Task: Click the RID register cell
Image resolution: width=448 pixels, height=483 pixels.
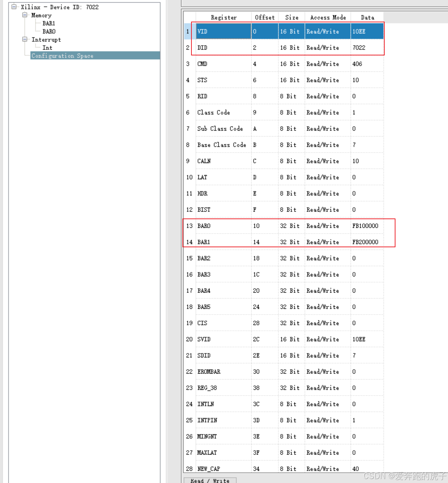Action: pos(223,96)
